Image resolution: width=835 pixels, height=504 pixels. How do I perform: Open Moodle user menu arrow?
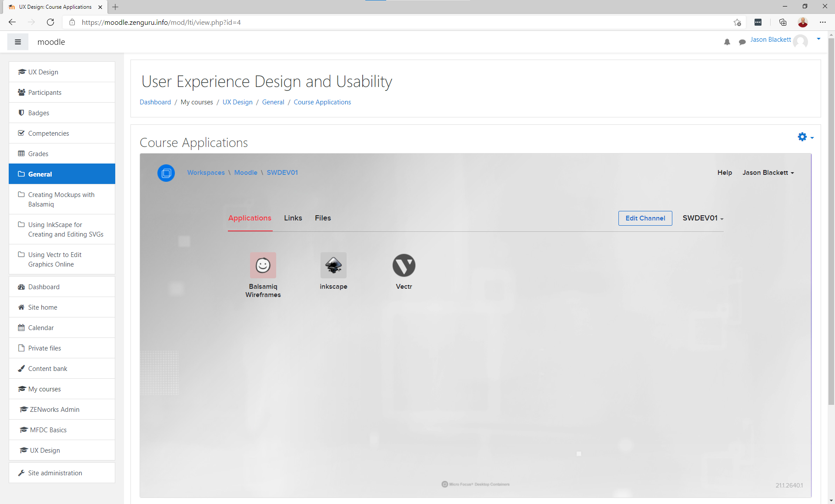pyautogui.click(x=818, y=39)
